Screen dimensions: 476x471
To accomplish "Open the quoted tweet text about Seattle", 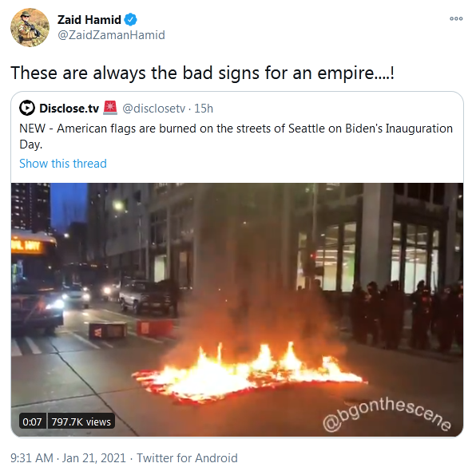I will pyautogui.click(x=236, y=137).
